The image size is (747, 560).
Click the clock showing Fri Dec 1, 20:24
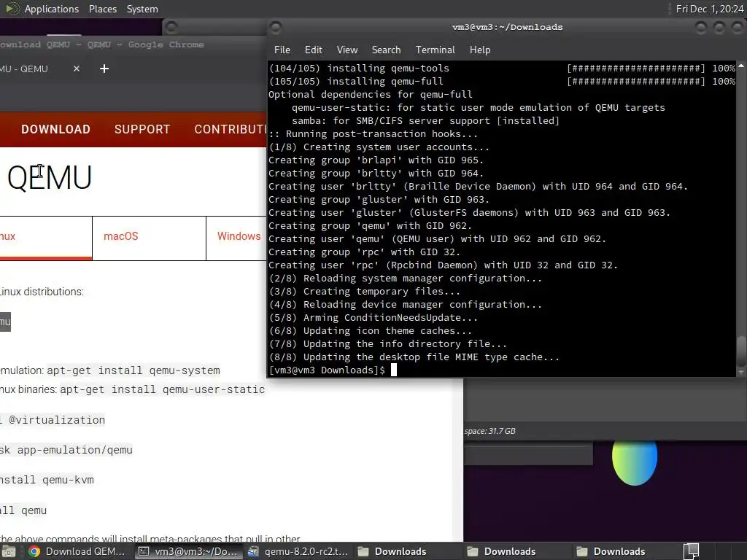pyautogui.click(x=709, y=9)
